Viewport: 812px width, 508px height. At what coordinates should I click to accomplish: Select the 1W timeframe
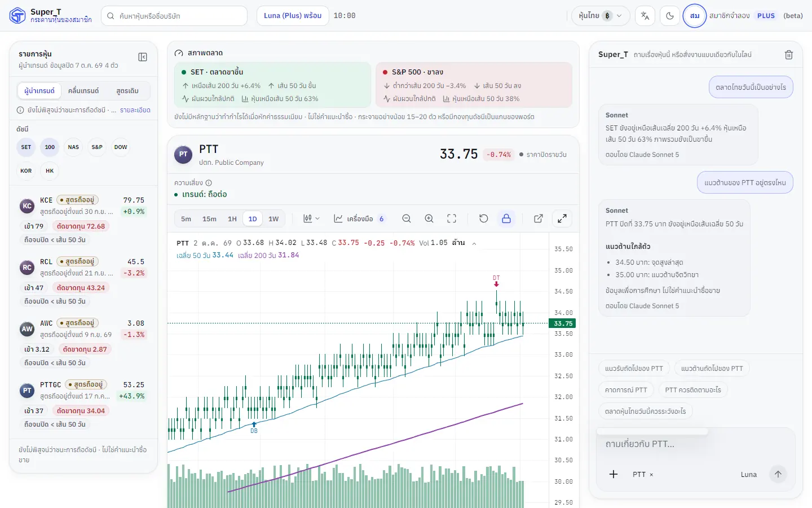click(273, 219)
